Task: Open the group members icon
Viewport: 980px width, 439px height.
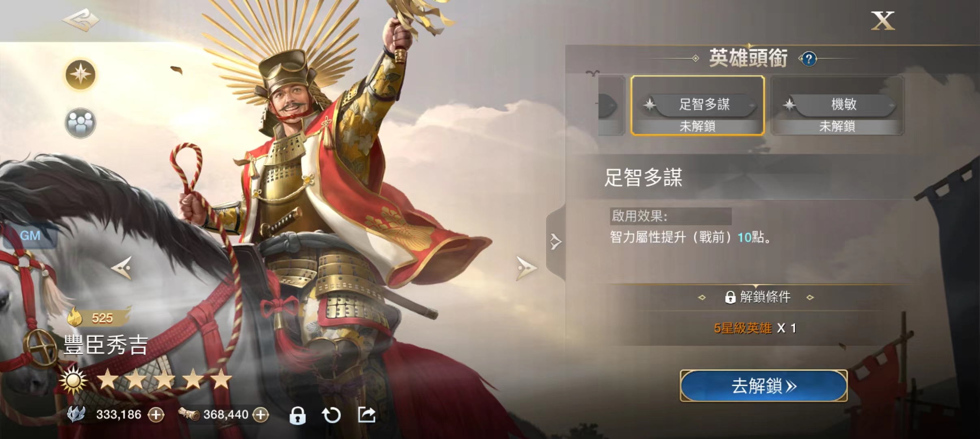Action: pyautogui.click(x=80, y=123)
